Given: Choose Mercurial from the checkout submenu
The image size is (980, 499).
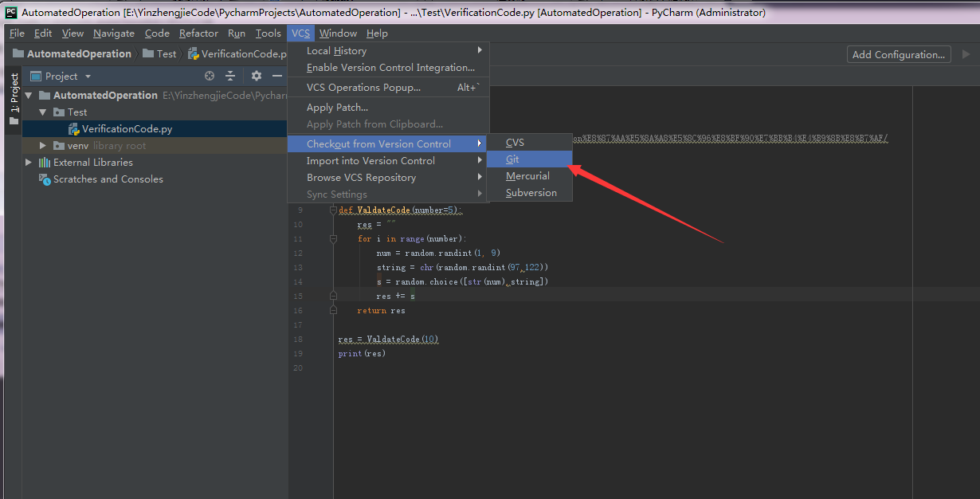Looking at the screenshot, I should click(x=530, y=176).
